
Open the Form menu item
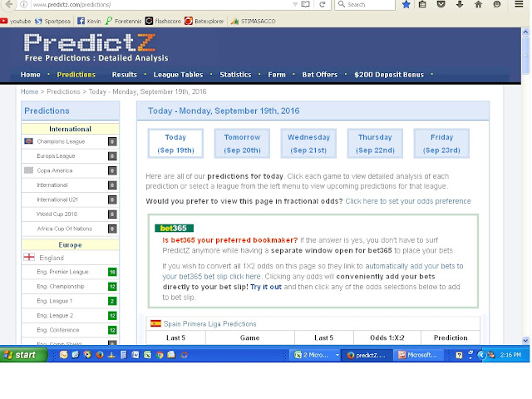point(277,75)
